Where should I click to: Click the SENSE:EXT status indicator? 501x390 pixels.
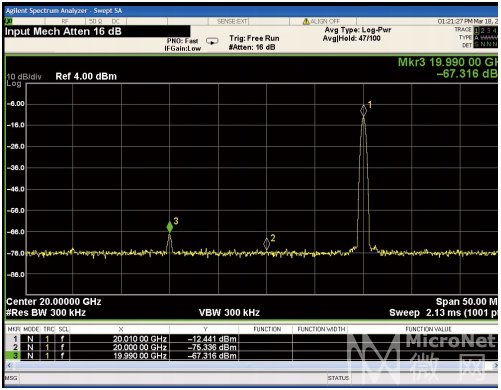tap(232, 21)
